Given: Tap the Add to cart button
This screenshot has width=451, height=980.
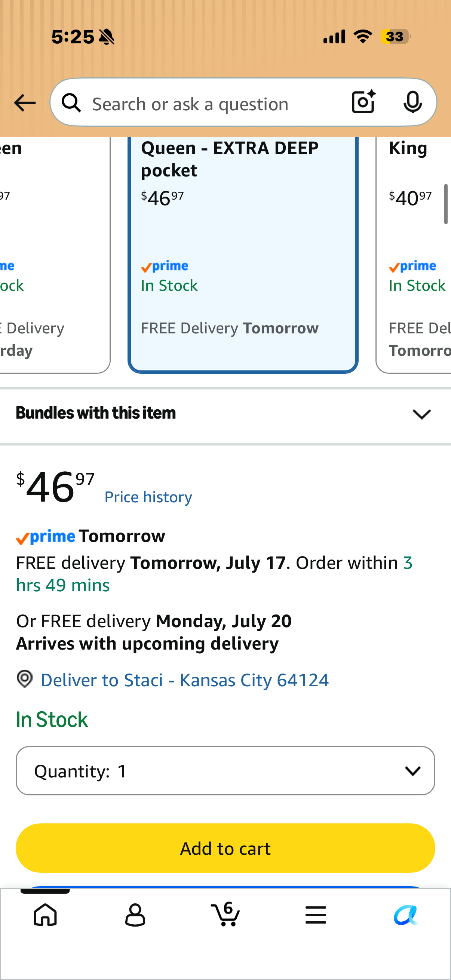Looking at the screenshot, I should (225, 848).
